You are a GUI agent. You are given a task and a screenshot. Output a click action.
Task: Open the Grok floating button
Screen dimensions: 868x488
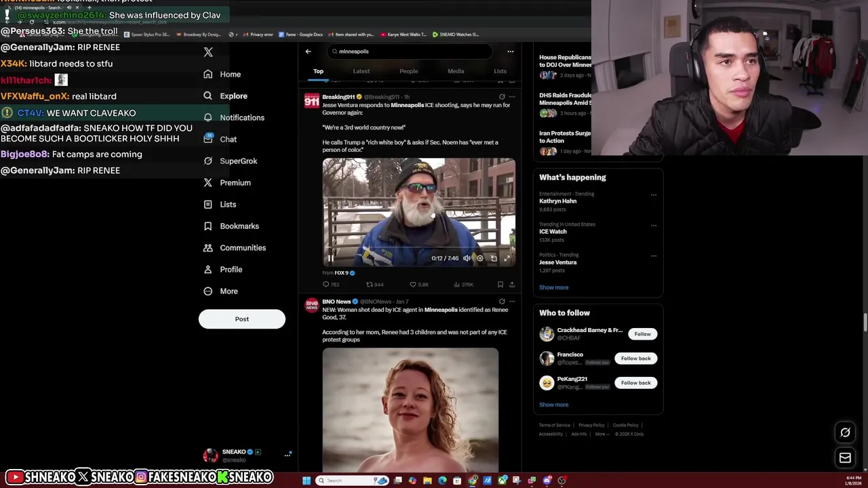(845, 432)
